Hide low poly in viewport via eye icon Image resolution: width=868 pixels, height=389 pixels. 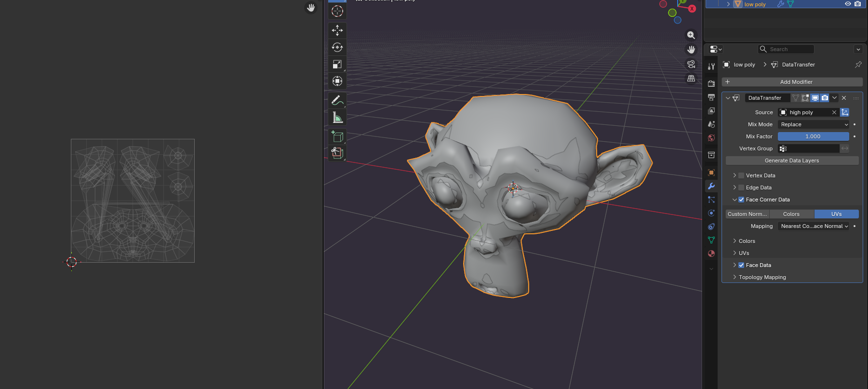[x=848, y=4]
